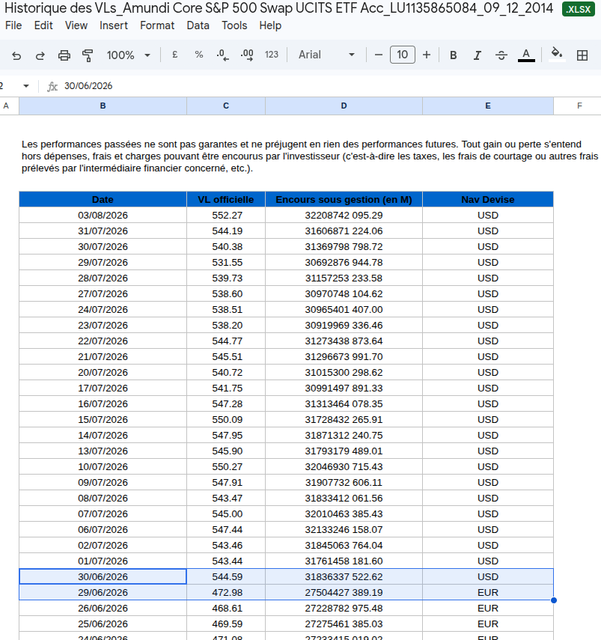Select the 24/07/2026 date cell
This screenshot has height=640, width=601.
(103, 309)
